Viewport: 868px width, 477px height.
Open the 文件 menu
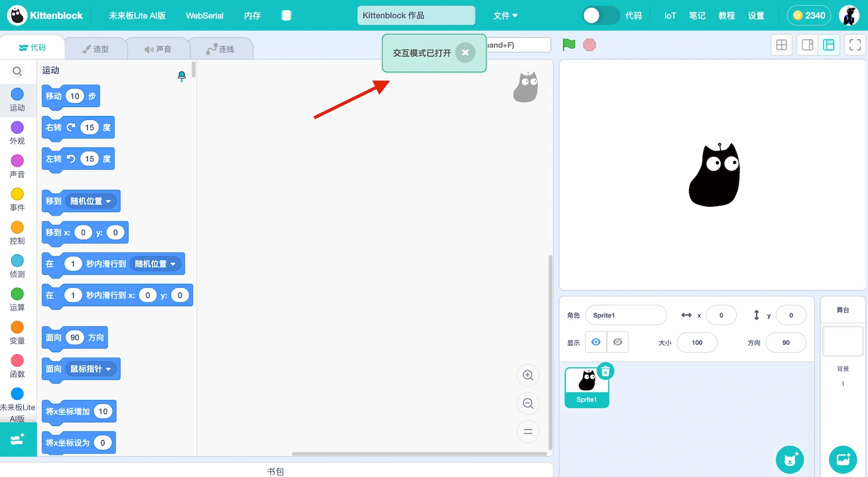pos(505,16)
